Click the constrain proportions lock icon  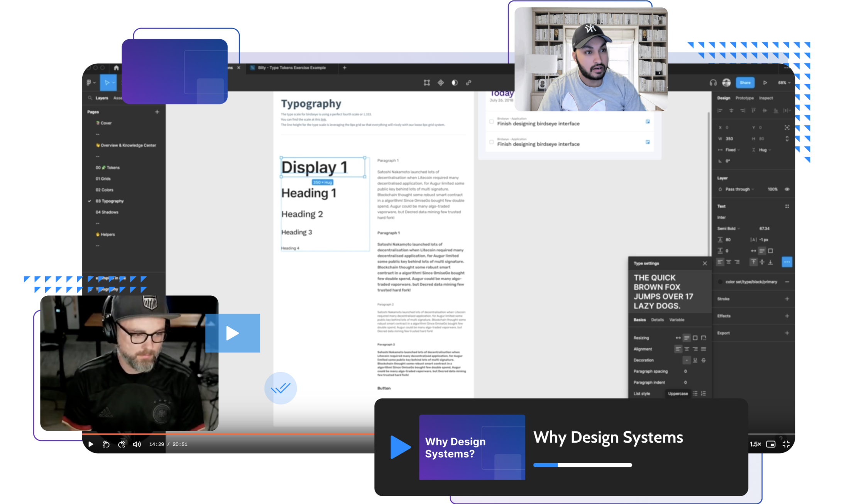[x=787, y=138]
